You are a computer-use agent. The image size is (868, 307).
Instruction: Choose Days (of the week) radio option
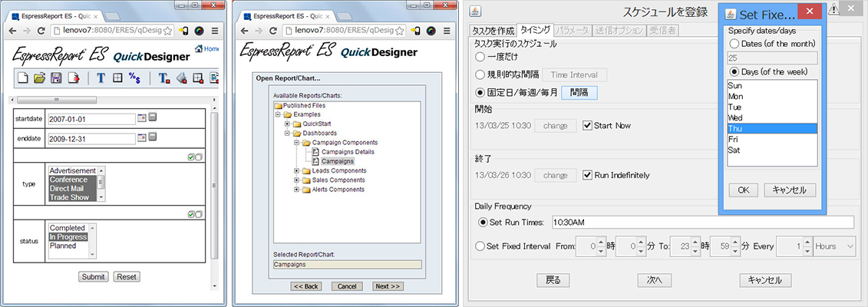pyautogui.click(x=734, y=71)
